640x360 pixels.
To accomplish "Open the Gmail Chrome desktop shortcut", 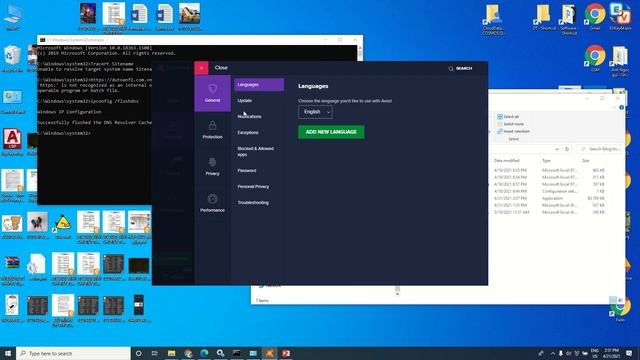I will (595, 16).
